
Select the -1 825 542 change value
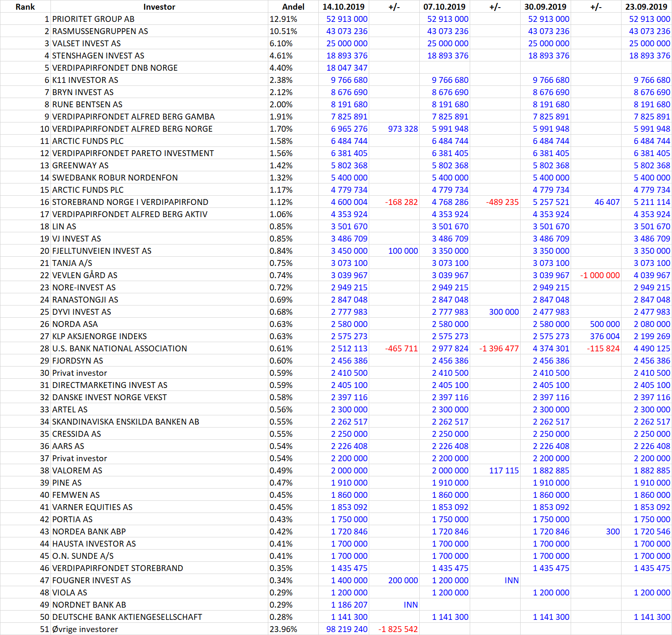click(x=398, y=629)
